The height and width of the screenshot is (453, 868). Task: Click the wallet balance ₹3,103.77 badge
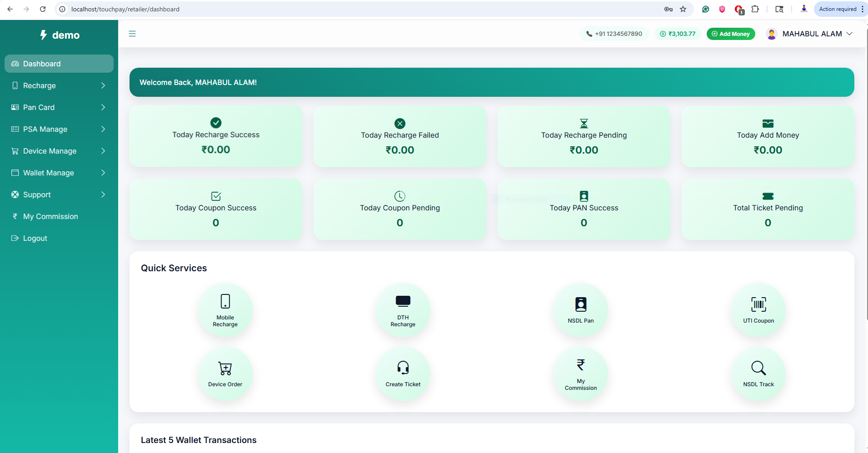point(678,34)
